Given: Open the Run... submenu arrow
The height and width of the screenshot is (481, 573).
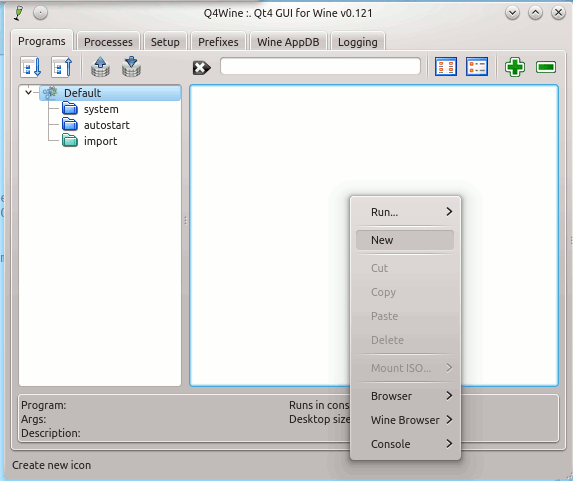Looking at the screenshot, I should point(449,212).
